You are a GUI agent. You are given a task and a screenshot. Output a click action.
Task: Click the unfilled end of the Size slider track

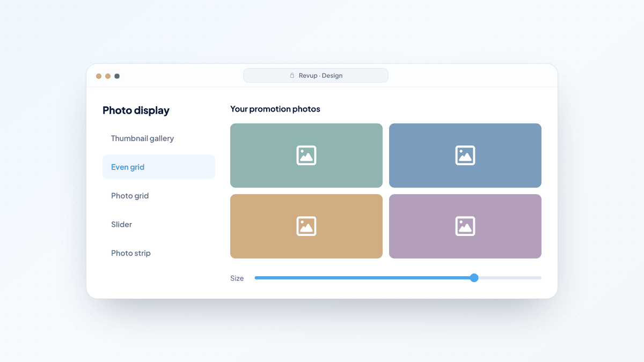click(x=510, y=278)
